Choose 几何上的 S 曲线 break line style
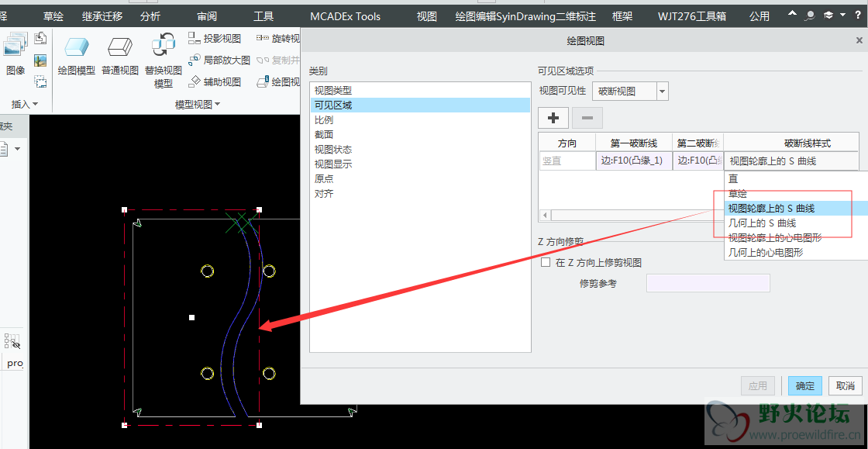The width and height of the screenshot is (868, 449). pos(761,223)
